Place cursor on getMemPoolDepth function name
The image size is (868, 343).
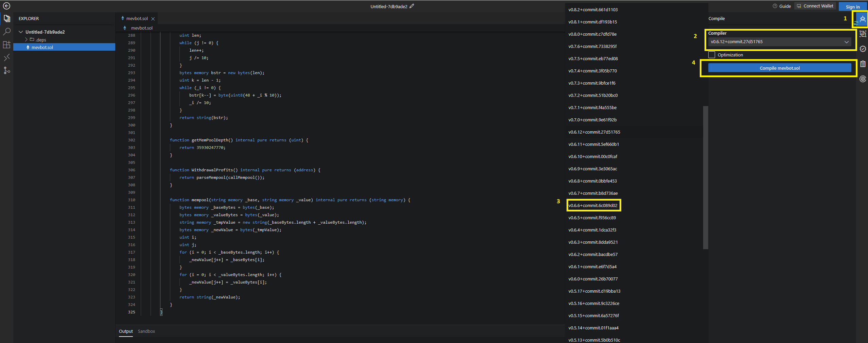[211, 140]
